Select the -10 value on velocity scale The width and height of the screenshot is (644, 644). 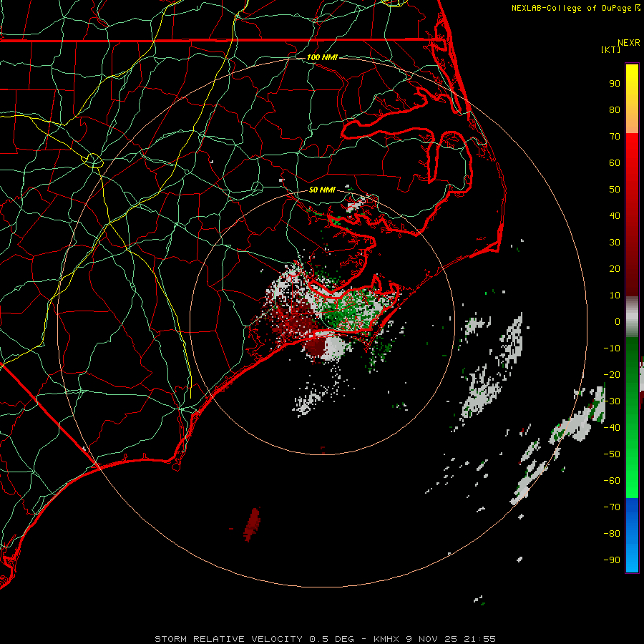[x=612, y=348]
